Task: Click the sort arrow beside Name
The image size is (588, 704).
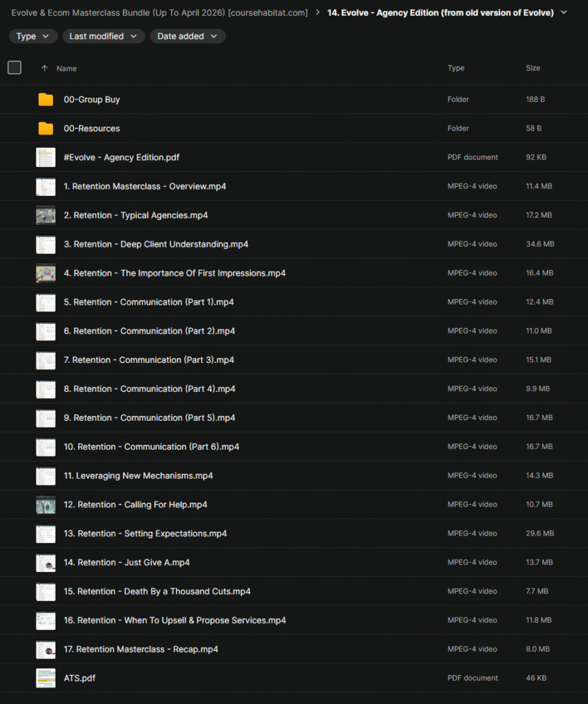Action: [45, 68]
